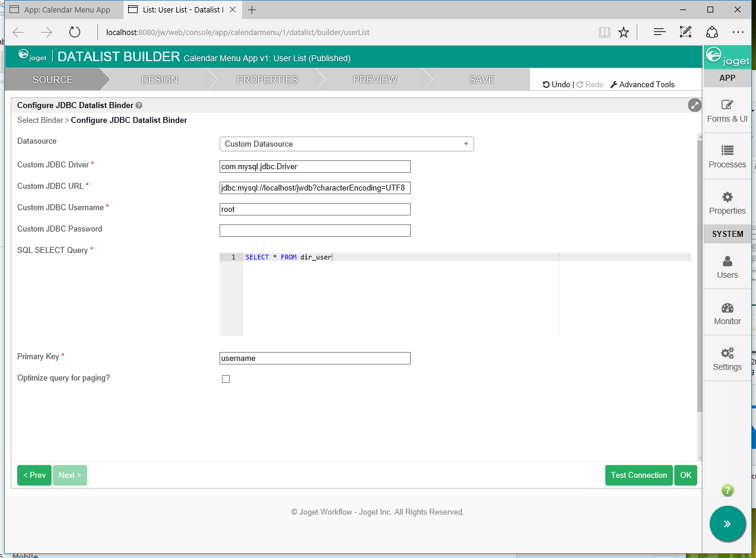
Task: Open the browser Share icon
Action: point(712,32)
